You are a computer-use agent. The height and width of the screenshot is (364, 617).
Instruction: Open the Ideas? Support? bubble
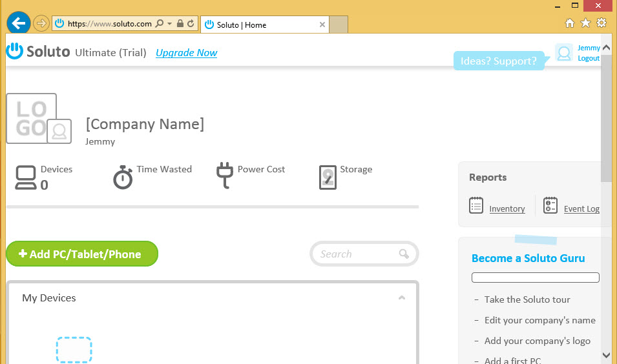[499, 61]
